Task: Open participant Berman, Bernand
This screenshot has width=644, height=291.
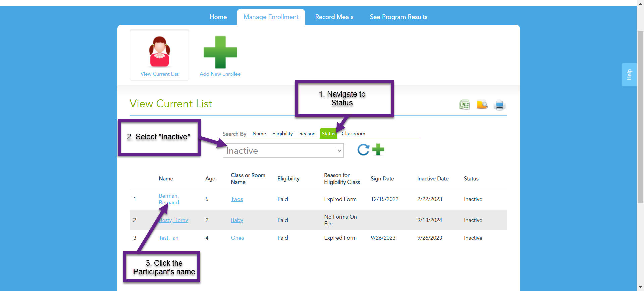Action: [x=169, y=199]
